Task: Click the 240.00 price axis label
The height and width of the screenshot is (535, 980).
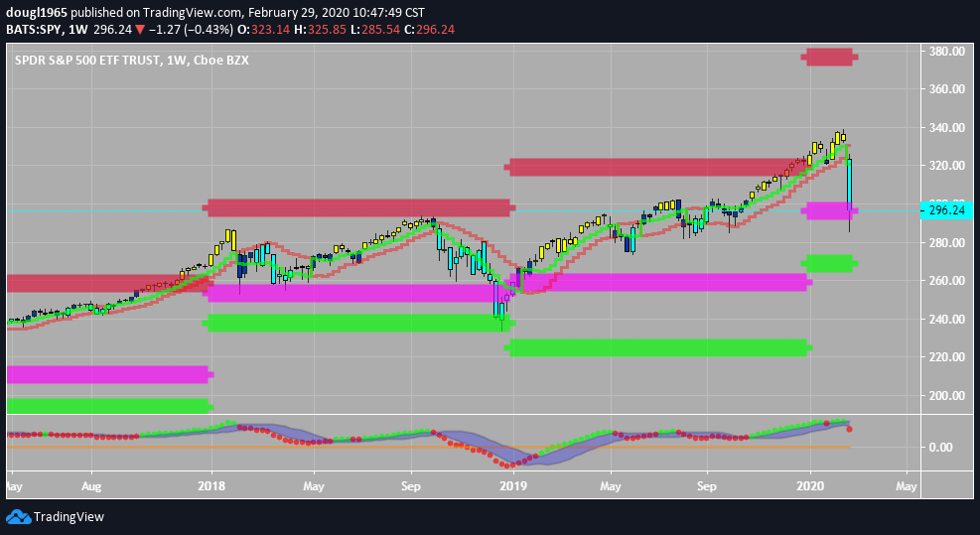Action: [x=947, y=319]
